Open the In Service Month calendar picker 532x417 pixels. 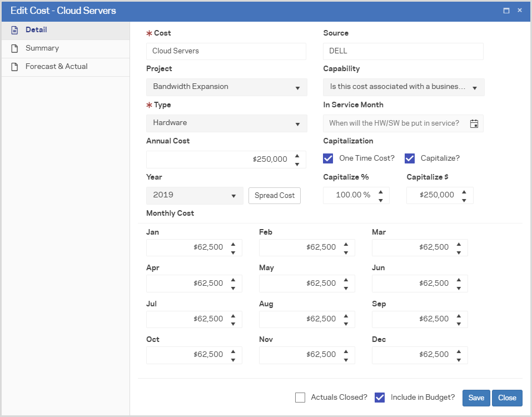pyautogui.click(x=474, y=123)
